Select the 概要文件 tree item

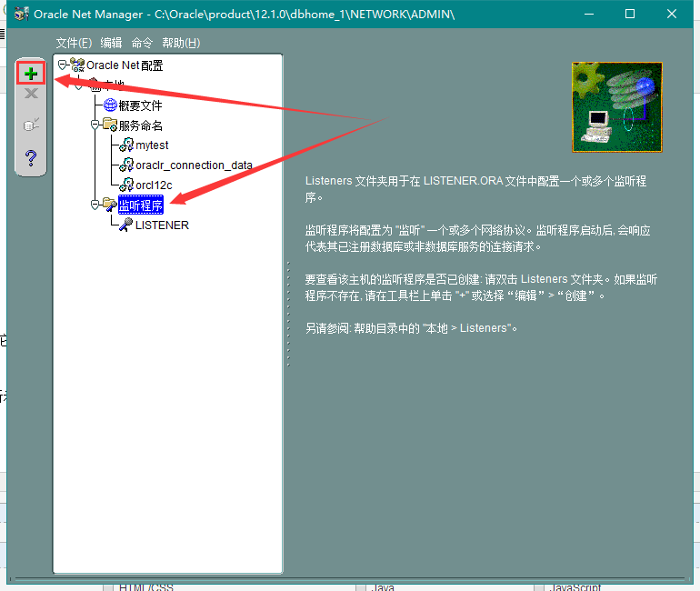pyautogui.click(x=140, y=105)
